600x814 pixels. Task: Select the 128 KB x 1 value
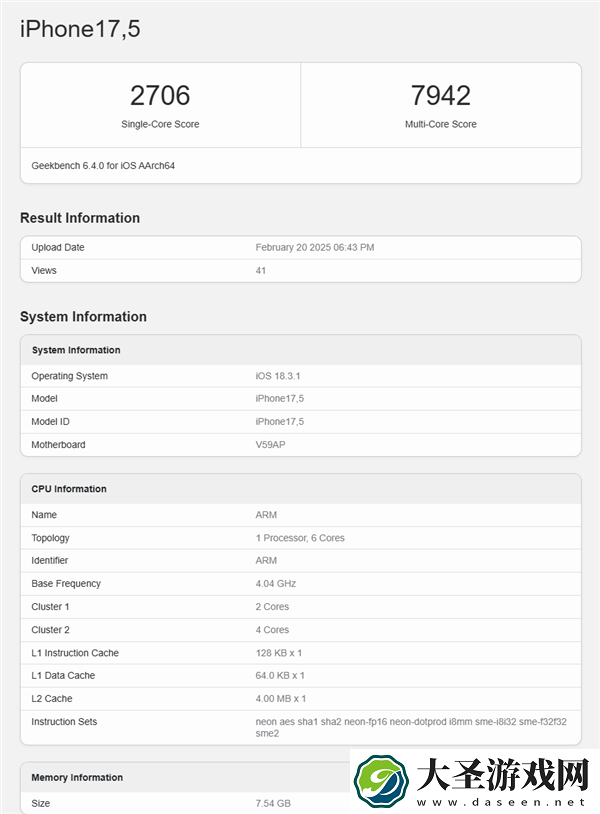(279, 653)
